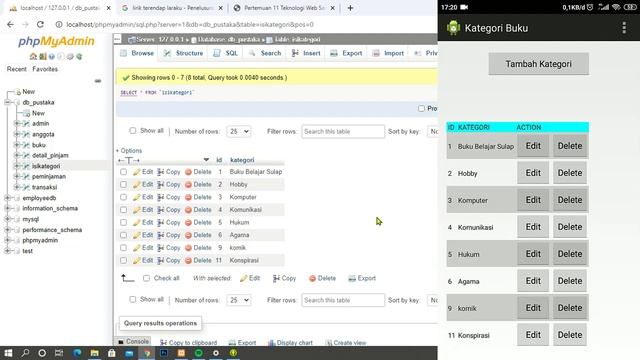Tick checkbox for Komputer row
The image size is (640, 360).
point(123,197)
